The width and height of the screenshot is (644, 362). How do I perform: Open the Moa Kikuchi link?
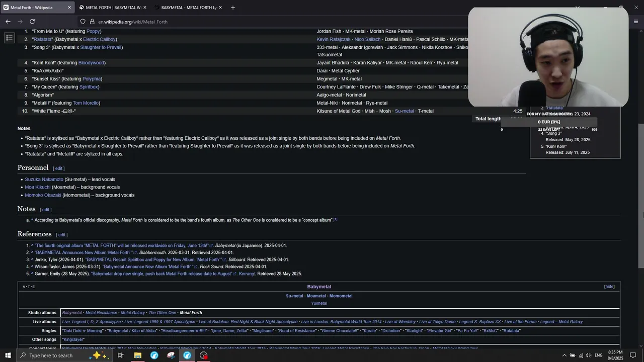point(38,187)
